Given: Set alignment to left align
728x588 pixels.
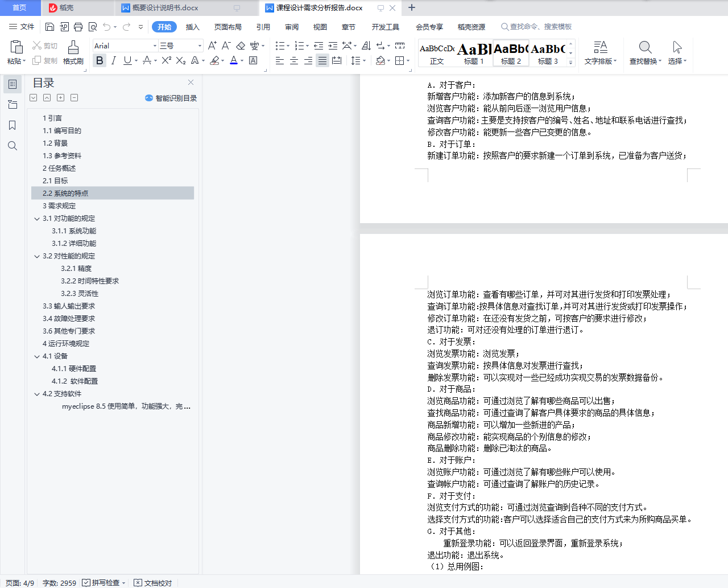Looking at the screenshot, I should (280, 60).
